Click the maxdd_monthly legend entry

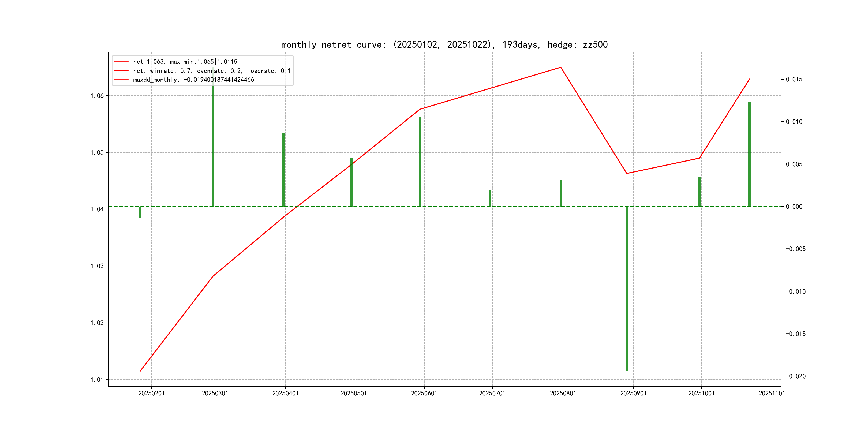click(x=193, y=80)
